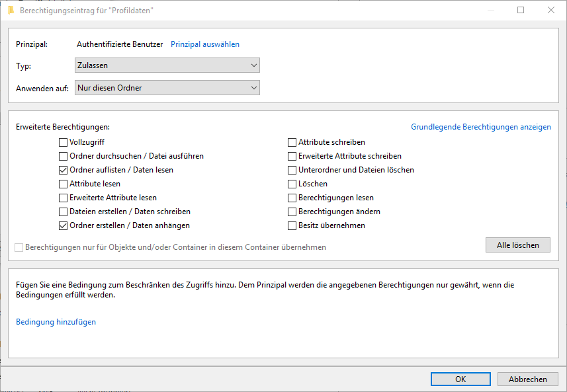Check the Löschen permission box
The height and width of the screenshot is (392, 567).
pyautogui.click(x=292, y=184)
